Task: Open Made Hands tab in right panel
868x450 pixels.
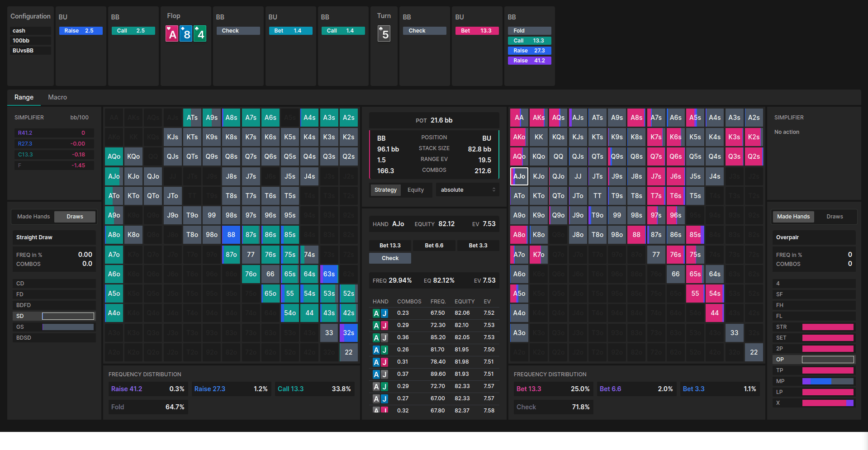Action: [793, 217]
